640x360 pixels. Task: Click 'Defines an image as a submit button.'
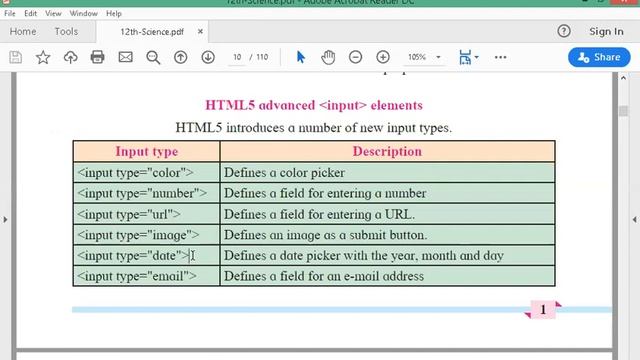coord(325,235)
